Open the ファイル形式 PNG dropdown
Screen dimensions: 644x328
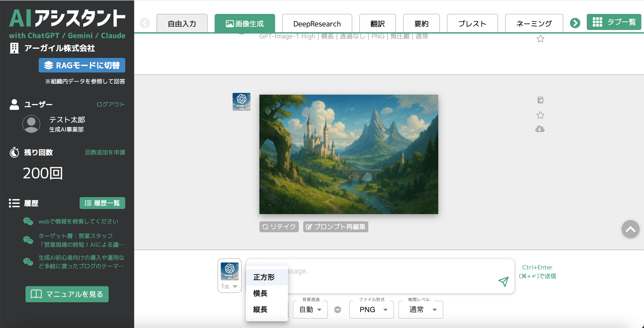point(371,310)
